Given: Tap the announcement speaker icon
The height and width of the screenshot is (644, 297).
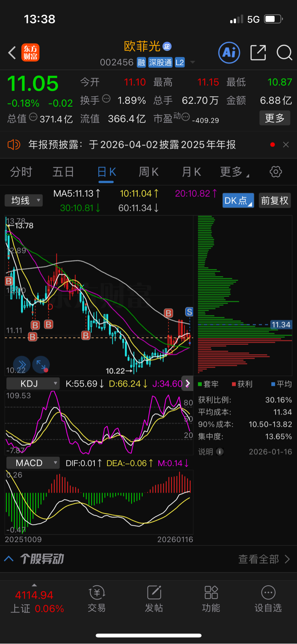Looking at the screenshot, I should pos(14,145).
